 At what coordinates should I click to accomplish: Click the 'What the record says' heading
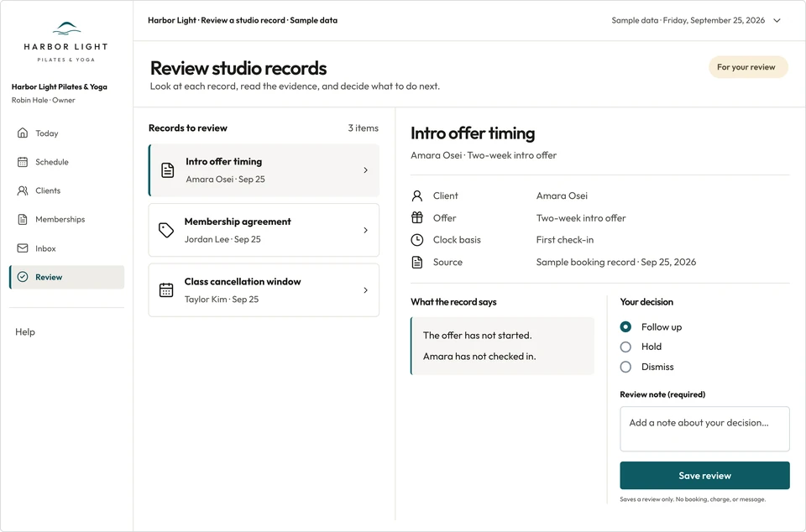pyautogui.click(x=453, y=302)
